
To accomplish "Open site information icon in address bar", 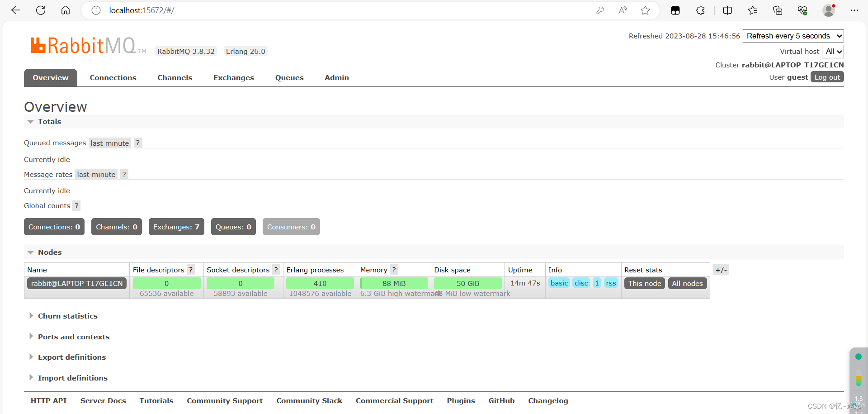I will [96, 10].
